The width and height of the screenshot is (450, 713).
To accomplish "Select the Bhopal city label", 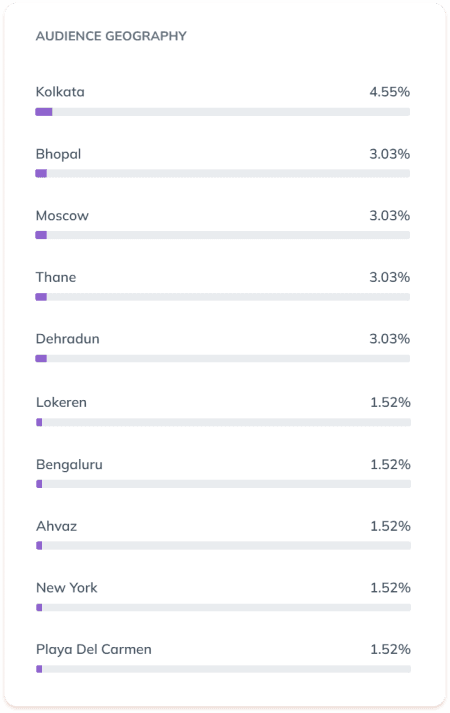I will click(58, 154).
